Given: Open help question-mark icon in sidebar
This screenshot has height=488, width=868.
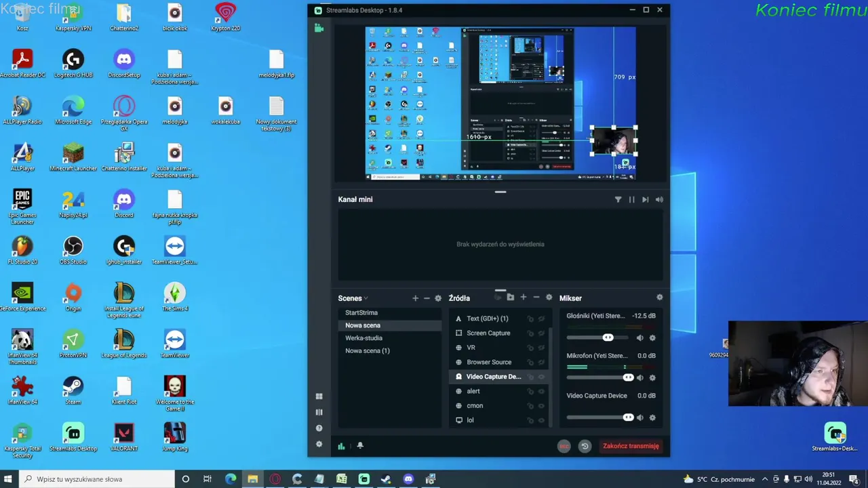Looking at the screenshot, I should [x=319, y=428].
